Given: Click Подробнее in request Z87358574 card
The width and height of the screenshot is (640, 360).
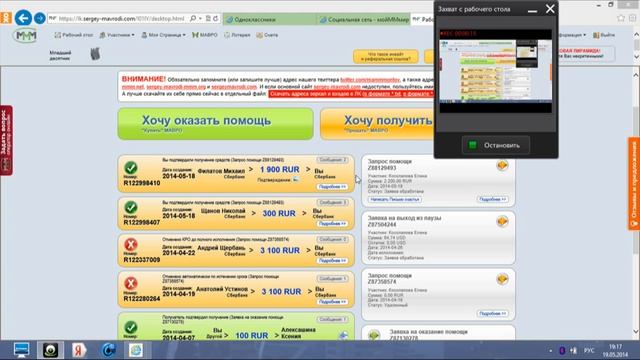Looking at the screenshot, I should coord(493,313).
